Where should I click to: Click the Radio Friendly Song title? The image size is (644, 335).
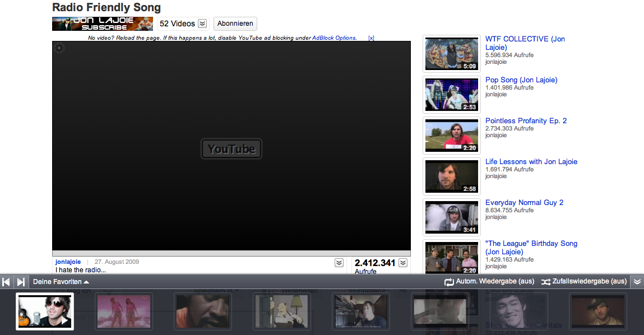tap(106, 7)
